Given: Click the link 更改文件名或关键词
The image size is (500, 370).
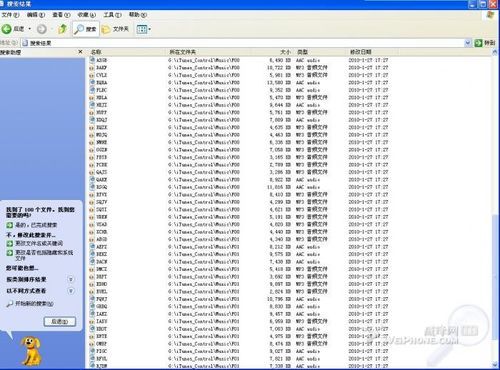Looking at the screenshot, I should tap(39, 243).
